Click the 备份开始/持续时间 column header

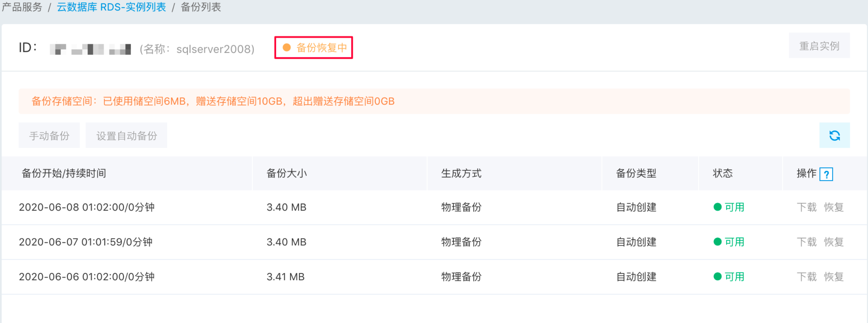tap(64, 173)
